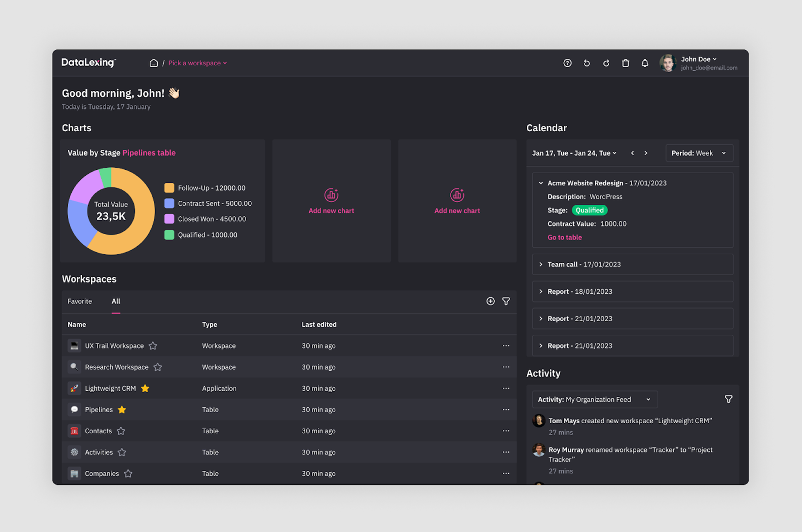Open the Activity feed filter icon
Image resolution: width=802 pixels, height=532 pixels.
tap(728, 399)
